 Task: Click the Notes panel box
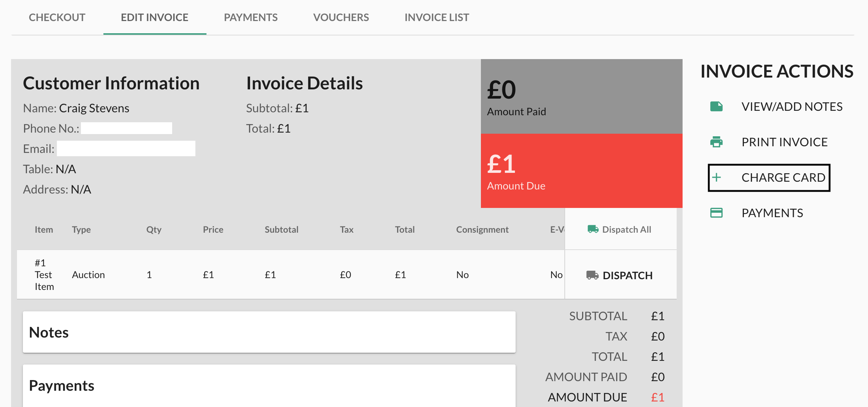coord(269,332)
